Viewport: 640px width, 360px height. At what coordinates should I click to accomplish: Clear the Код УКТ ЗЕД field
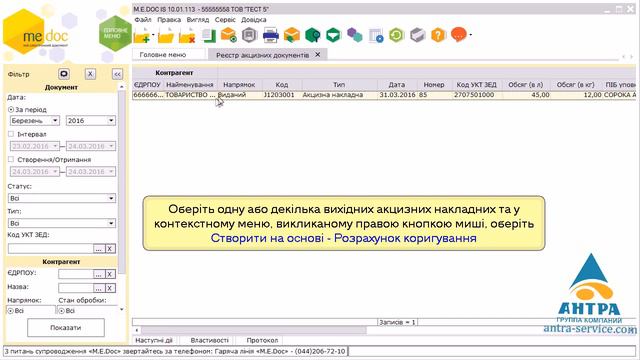(x=110, y=248)
